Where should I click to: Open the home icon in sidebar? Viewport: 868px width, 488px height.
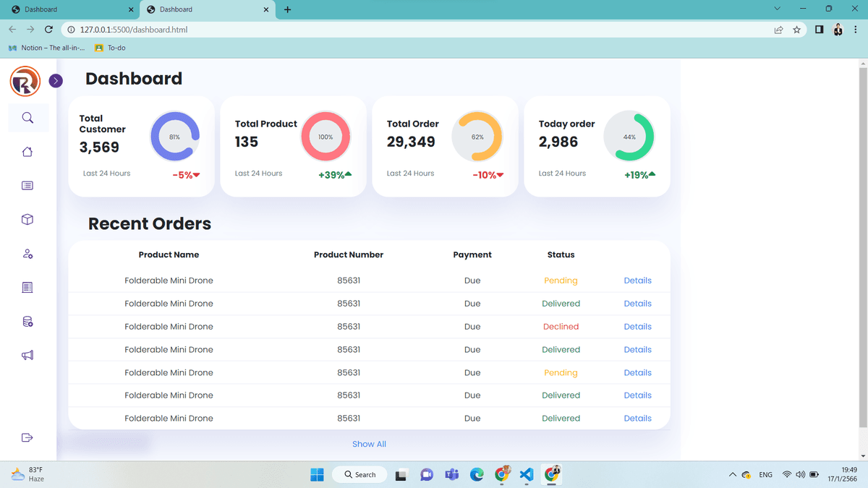point(27,152)
